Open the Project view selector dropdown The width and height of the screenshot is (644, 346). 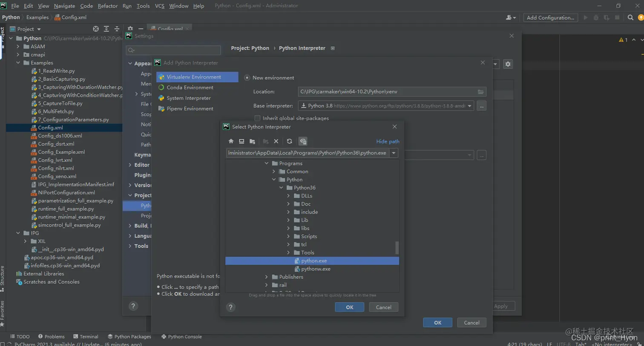pos(25,29)
